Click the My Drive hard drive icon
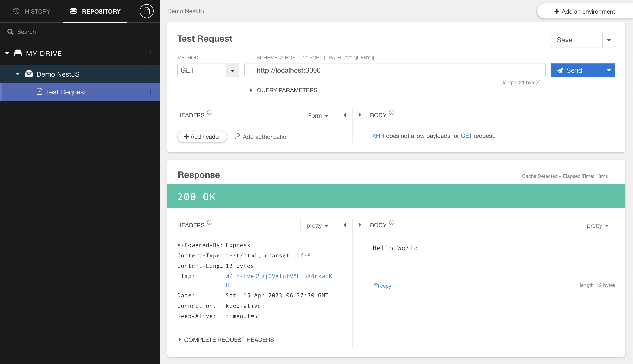This screenshot has height=364, width=633. pos(18,53)
